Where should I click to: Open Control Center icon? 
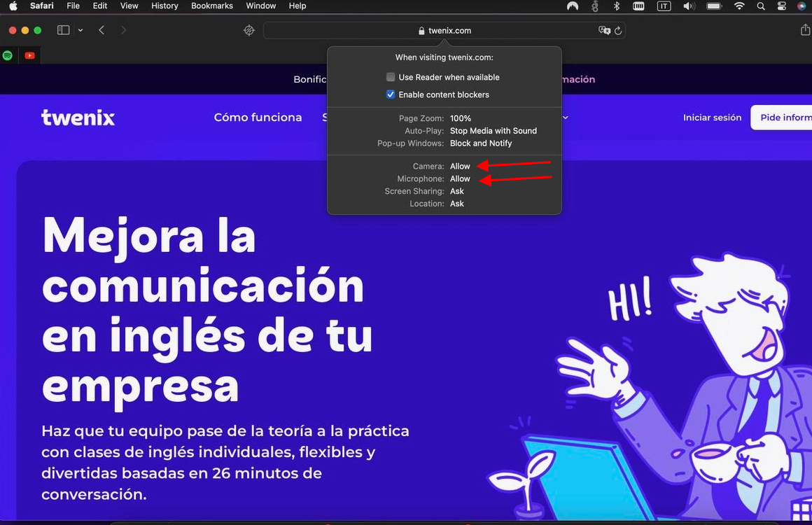(x=782, y=6)
